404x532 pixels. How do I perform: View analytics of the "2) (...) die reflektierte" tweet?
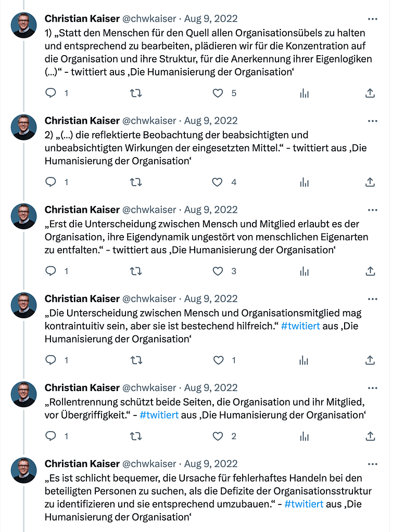click(x=304, y=182)
